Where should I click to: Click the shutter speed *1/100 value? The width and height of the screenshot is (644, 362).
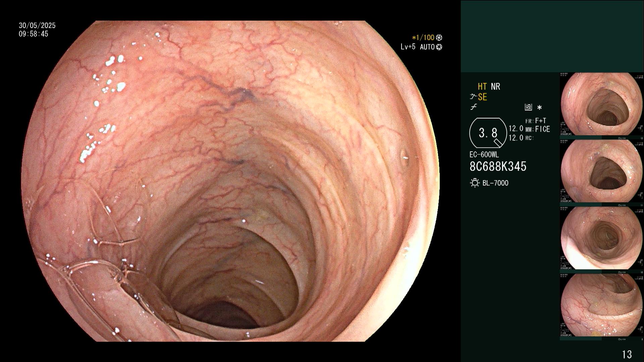click(423, 38)
